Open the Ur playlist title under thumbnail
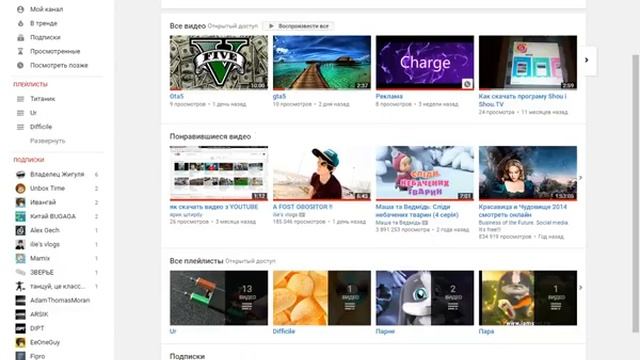This screenshot has width=640, height=360. (x=173, y=331)
